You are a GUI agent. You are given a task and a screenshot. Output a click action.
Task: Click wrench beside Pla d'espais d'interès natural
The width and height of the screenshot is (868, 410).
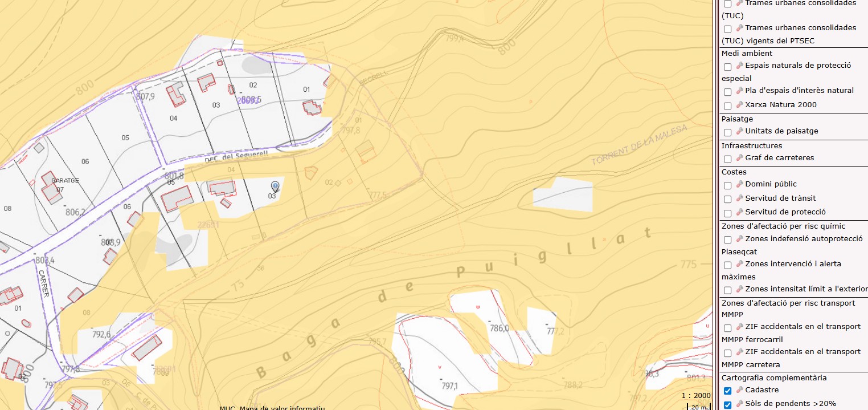(x=740, y=90)
